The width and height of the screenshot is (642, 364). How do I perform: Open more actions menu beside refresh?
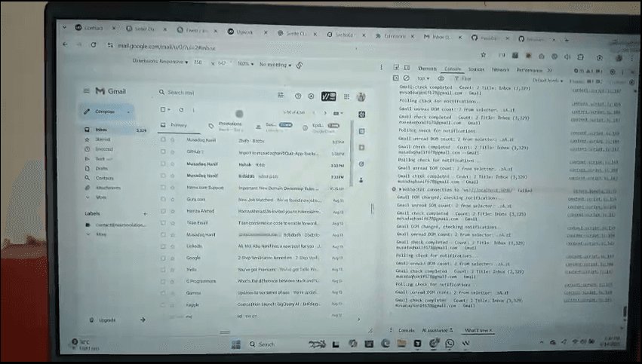193,110
